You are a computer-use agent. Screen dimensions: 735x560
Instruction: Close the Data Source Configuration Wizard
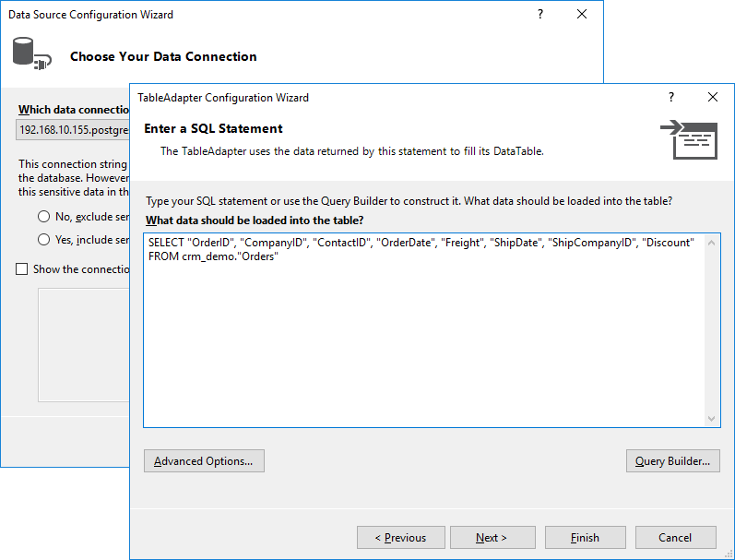click(582, 14)
